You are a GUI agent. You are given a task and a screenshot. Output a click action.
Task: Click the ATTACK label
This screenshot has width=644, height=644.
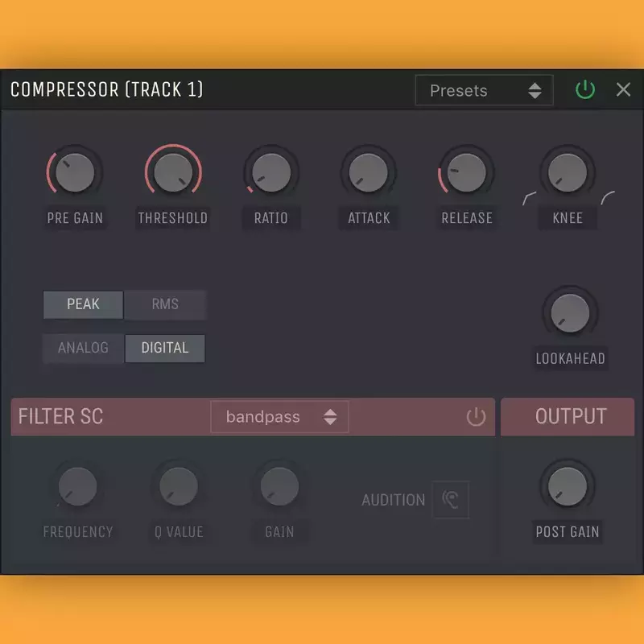pos(369,218)
